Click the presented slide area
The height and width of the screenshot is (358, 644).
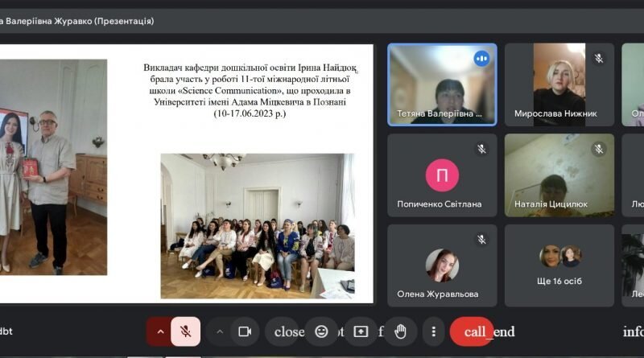coord(187,174)
